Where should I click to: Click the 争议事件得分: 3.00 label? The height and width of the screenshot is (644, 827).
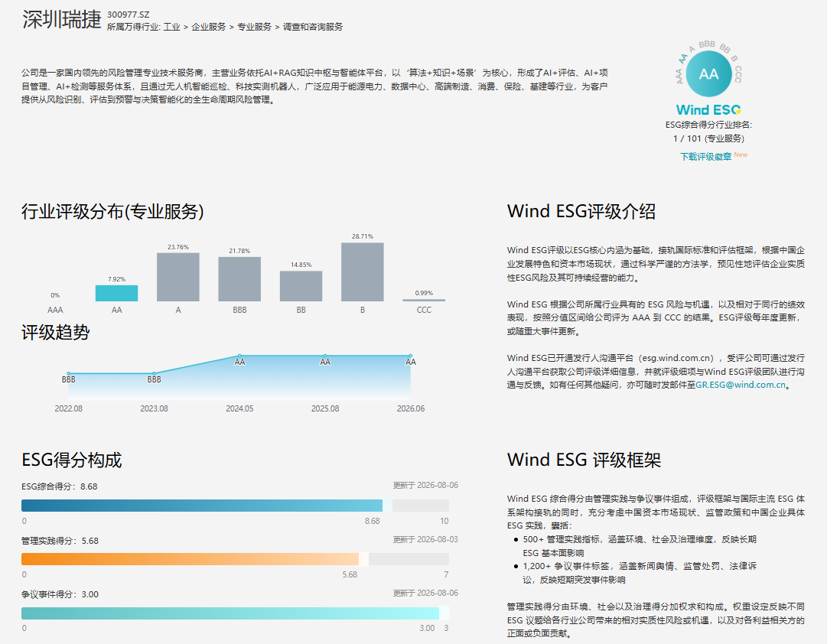pos(60,594)
